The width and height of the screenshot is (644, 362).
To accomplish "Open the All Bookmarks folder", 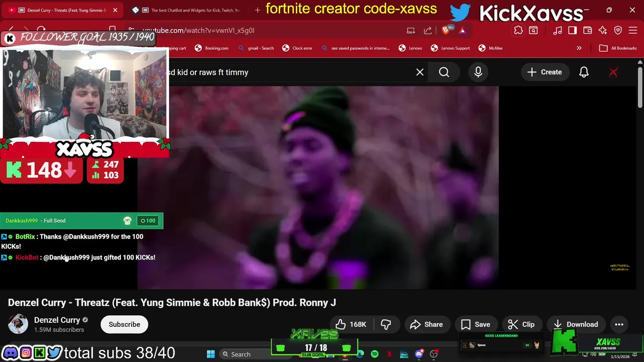I will coord(618,48).
